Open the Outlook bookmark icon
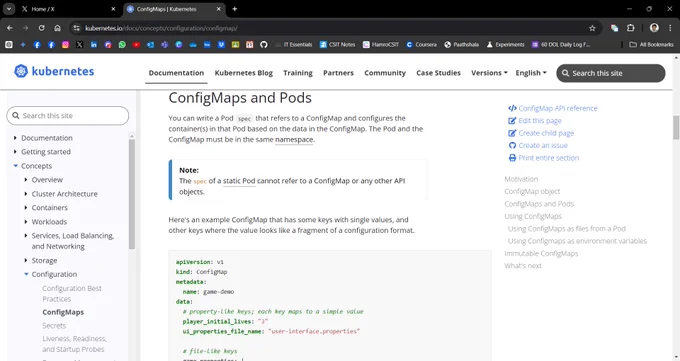680x361 pixels. pyautogui.click(x=150, y=45)
